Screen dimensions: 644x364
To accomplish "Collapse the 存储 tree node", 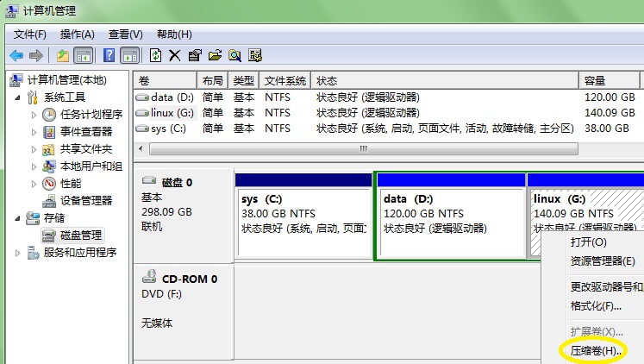I will (x=17, y=218).
